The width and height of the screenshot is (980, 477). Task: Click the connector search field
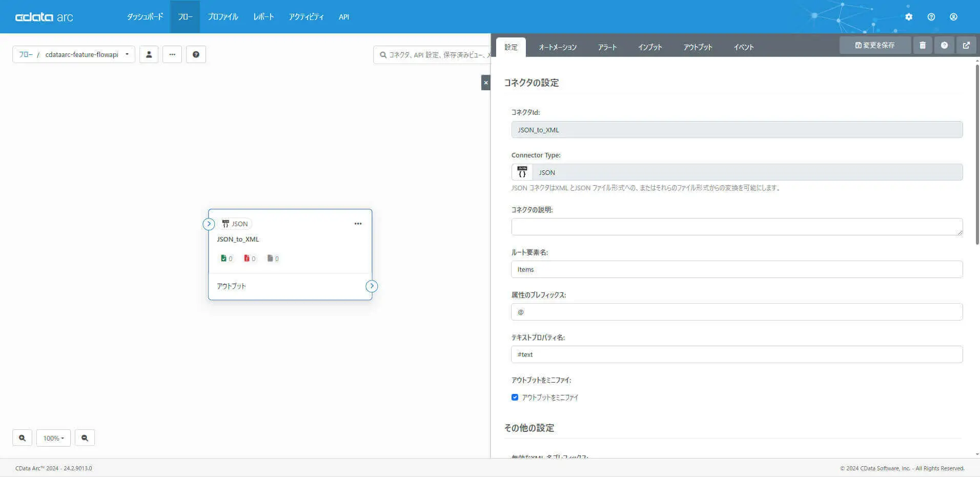(432, 55)
